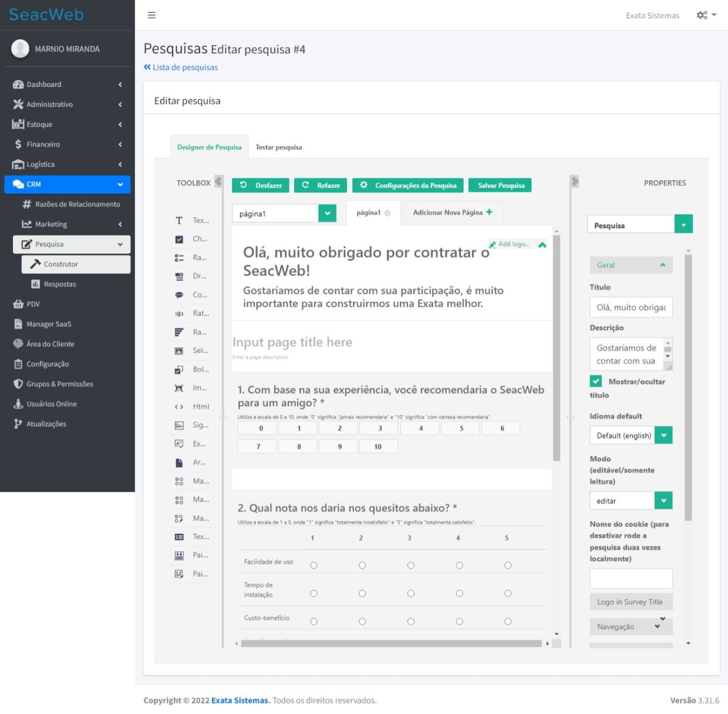Image resolution: width=728 pixels, height=714 pixels.
Task: Open the Modo dropdown showing editar
Action: 631,500
